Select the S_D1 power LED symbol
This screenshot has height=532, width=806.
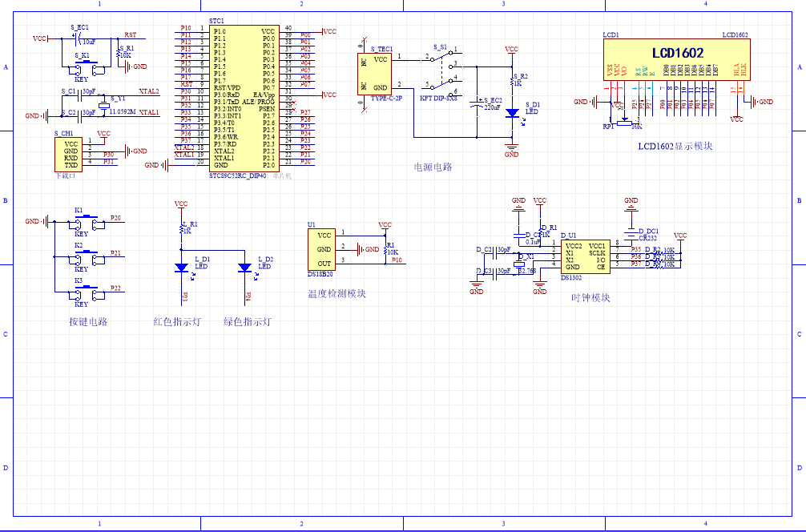[x=511, y=114]
